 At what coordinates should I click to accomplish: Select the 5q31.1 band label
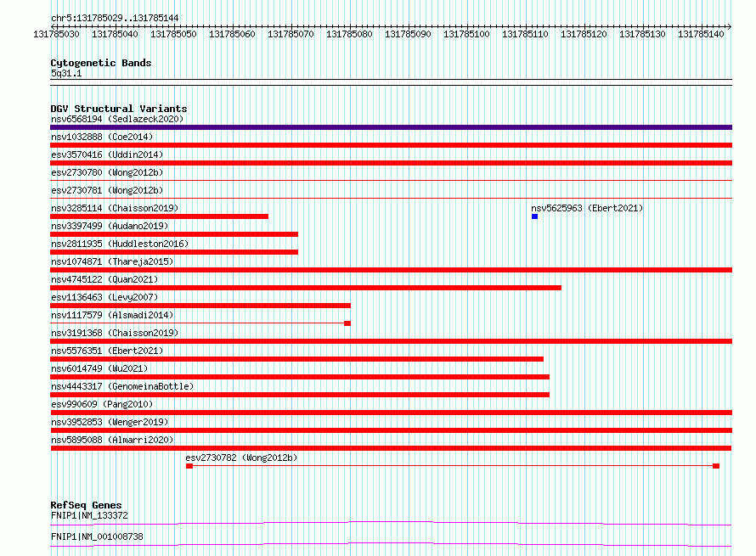point(66,73)
